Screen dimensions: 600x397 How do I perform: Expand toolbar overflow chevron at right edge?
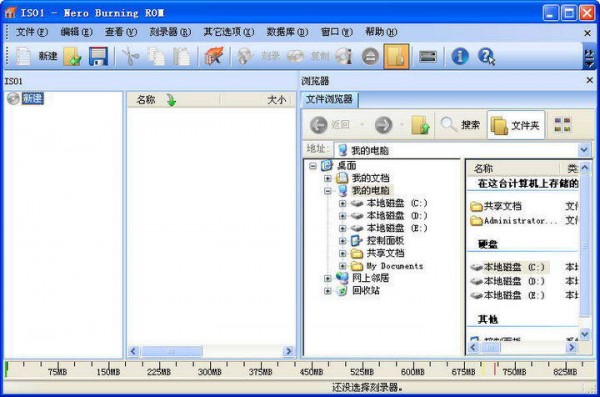tap(589, 57)
